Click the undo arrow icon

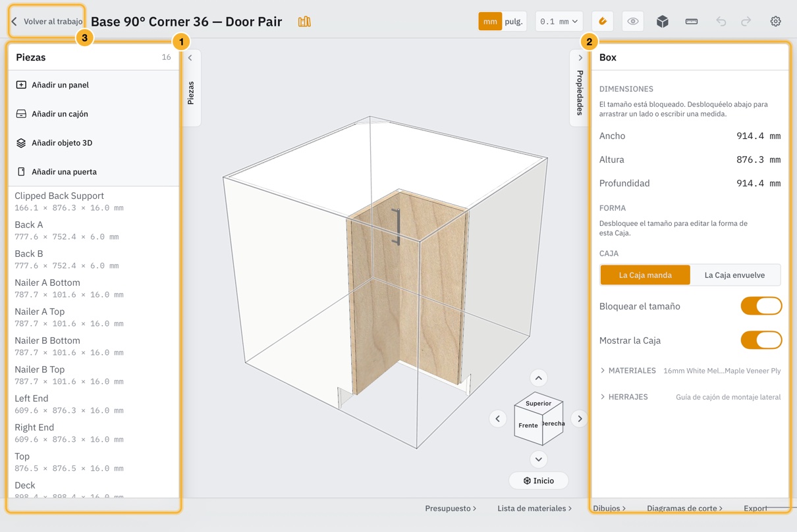pos(721,22)
